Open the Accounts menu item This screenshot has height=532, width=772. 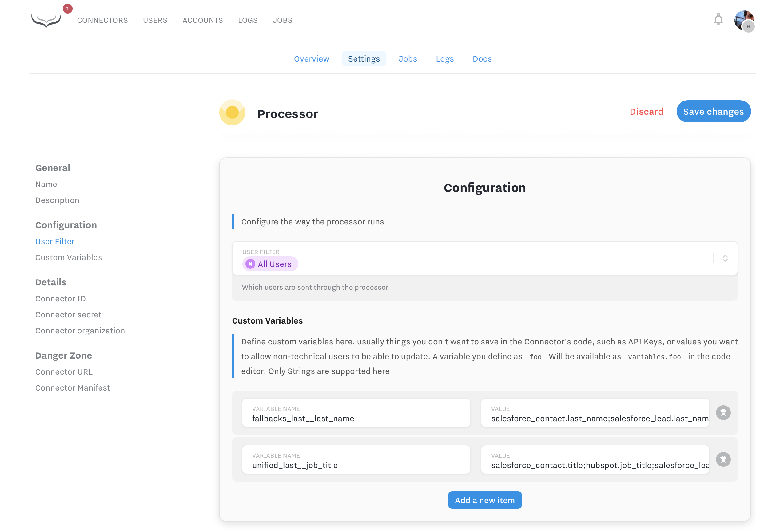coord(202,20)
